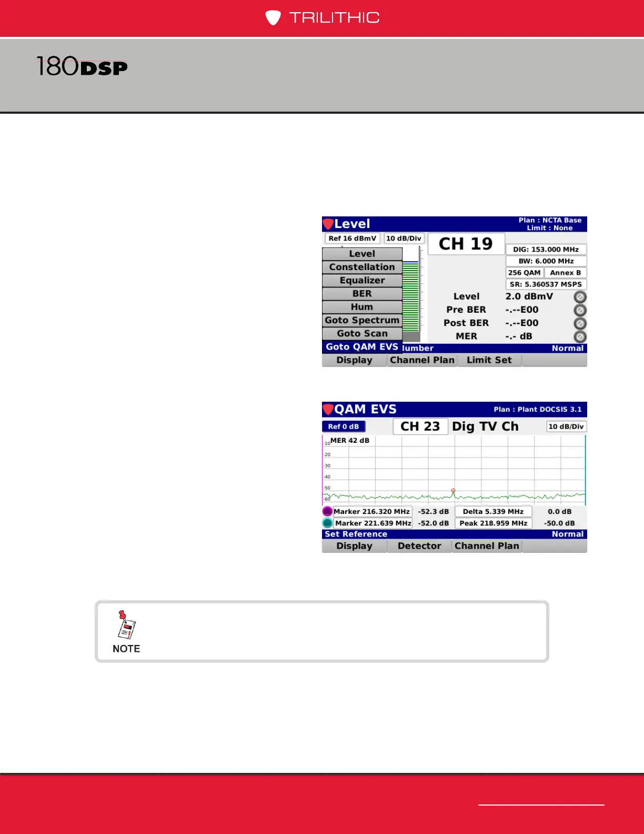Screen dimensions: 644x834
Task: Click the limit status icon for MER row
Action: [580, 336]
